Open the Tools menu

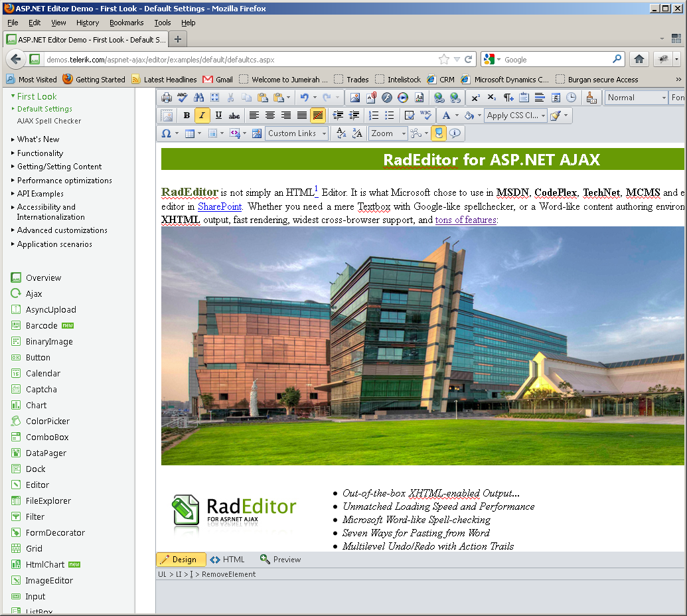pyautogui.click(x=162, y=23)
